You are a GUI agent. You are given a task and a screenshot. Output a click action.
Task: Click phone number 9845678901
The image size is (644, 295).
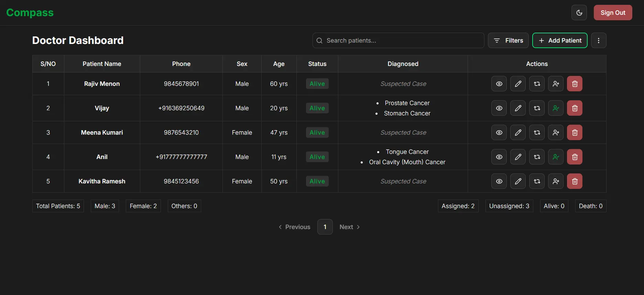[181, 84]
